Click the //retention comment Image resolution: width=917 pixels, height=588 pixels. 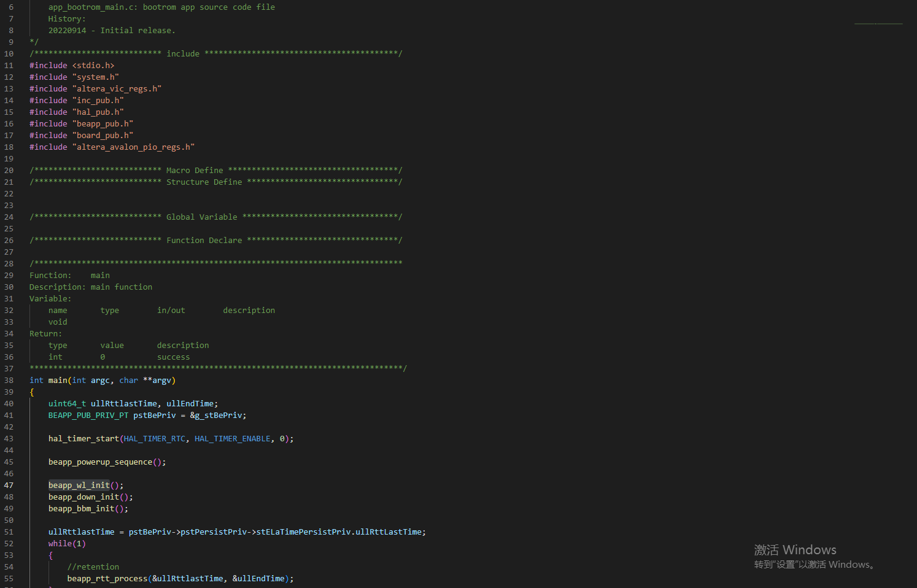tap(93, 567)
